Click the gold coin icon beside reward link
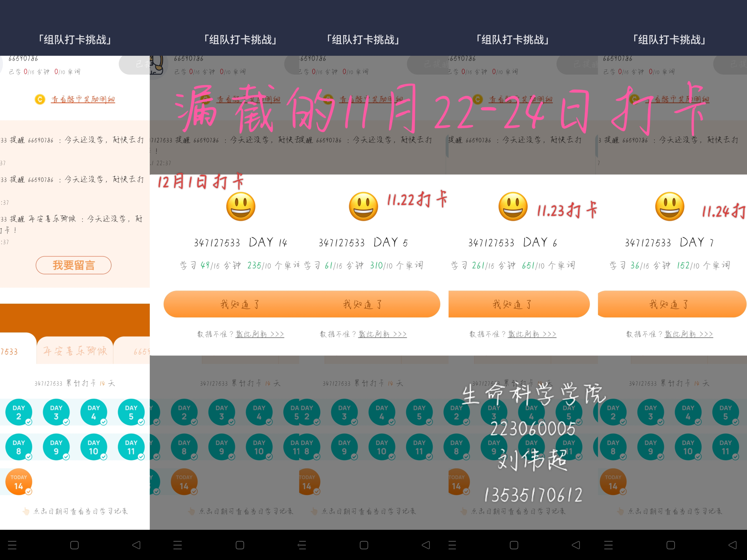Image resolution: width=747 pixels, height=560 pixels. [x=40, y=99]
